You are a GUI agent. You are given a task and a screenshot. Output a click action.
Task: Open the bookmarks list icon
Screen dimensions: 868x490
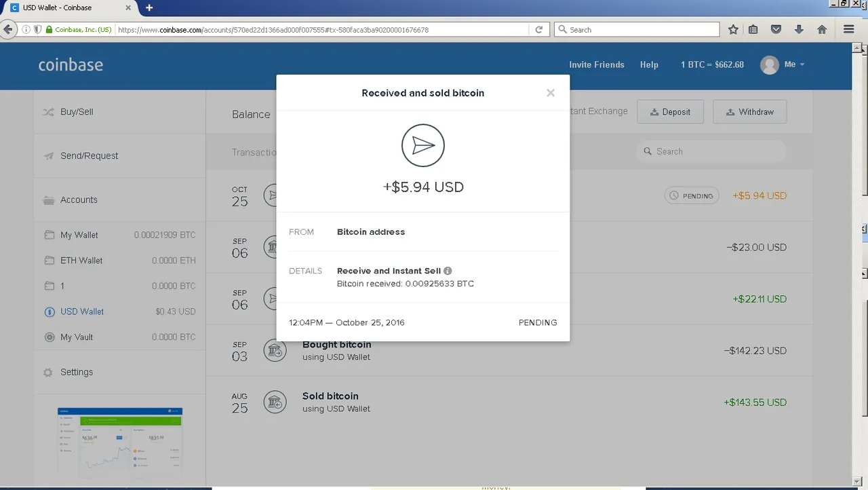[x=753, y=29]
